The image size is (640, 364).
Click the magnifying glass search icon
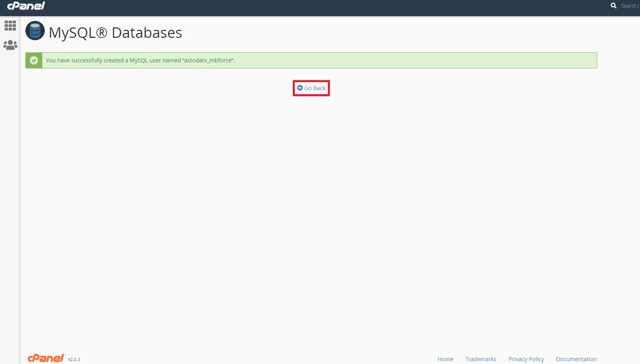click(613, 6)
